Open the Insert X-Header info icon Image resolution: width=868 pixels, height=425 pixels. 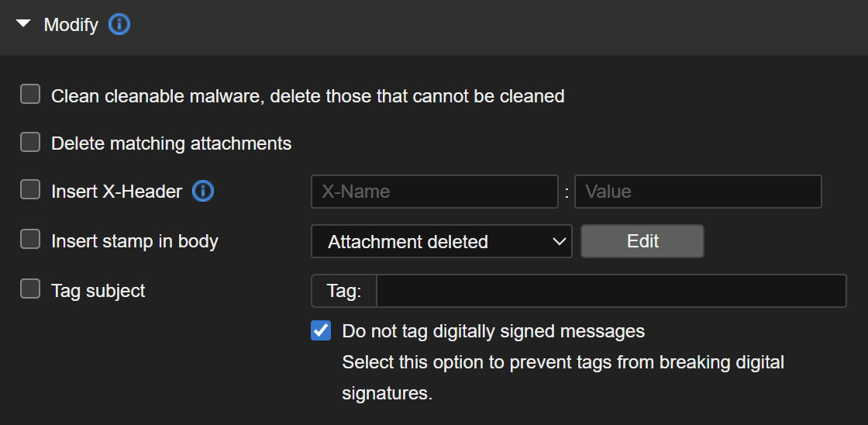click(203, 191)
